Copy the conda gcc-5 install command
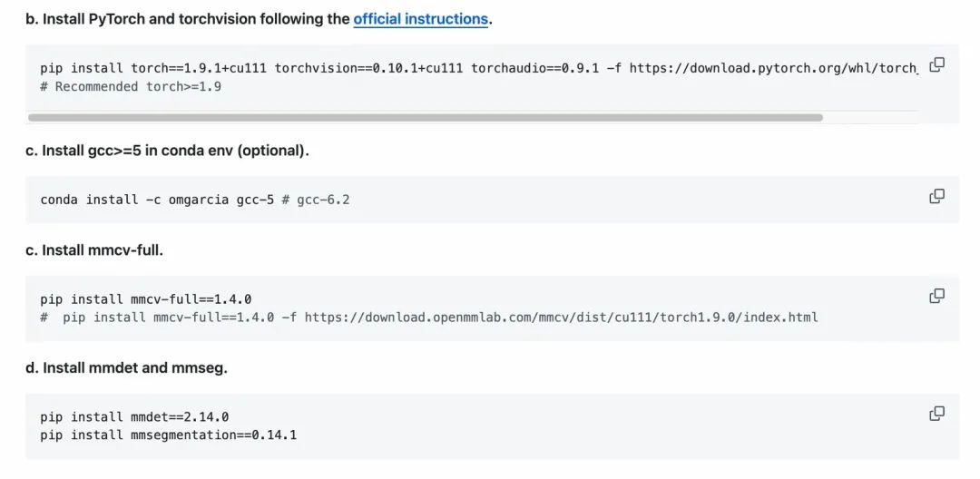 pos(937,196)
